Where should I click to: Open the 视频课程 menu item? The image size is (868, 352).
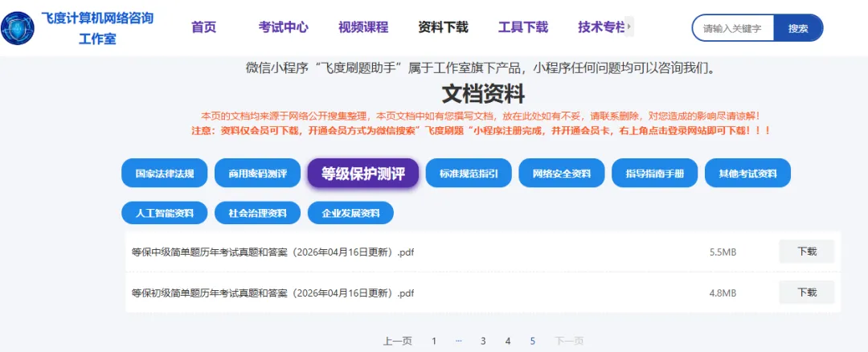(x=363, y=27)
